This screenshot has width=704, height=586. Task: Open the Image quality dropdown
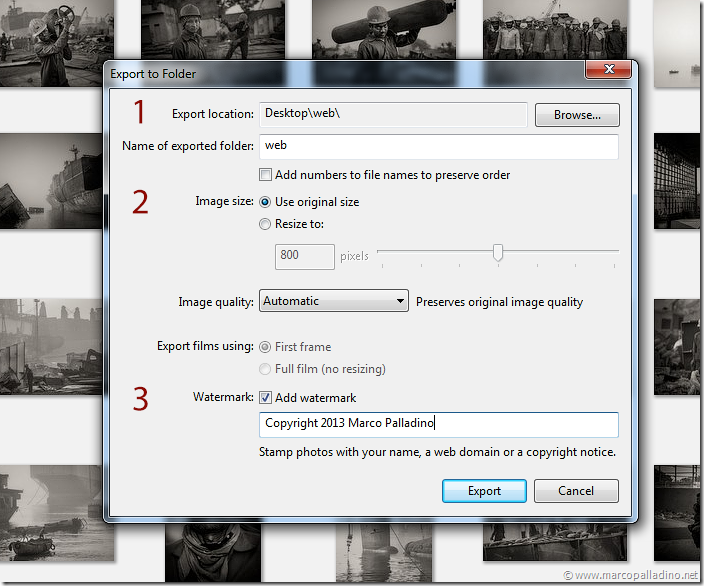334,301
